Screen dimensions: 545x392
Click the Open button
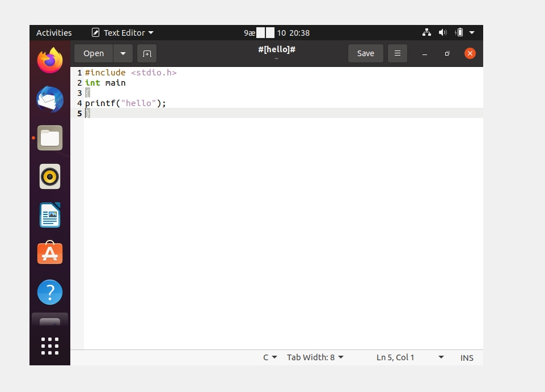pos(94,53)
